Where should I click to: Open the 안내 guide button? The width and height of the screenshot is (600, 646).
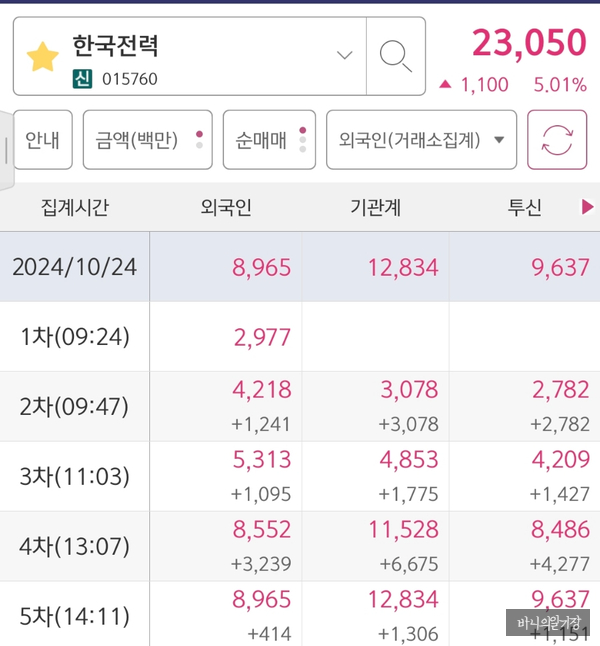pyautogui.click(x=42, y=140)
